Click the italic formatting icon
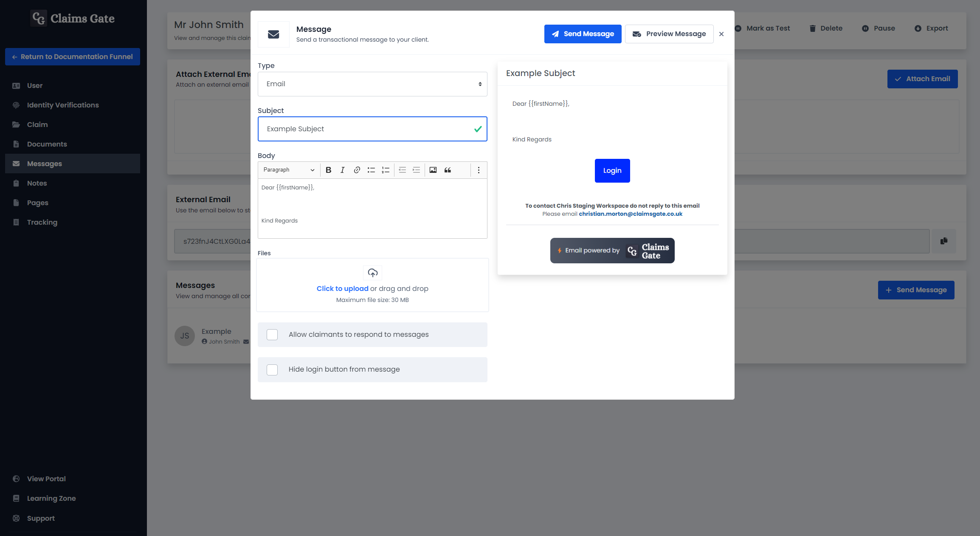 coord(342,170)
